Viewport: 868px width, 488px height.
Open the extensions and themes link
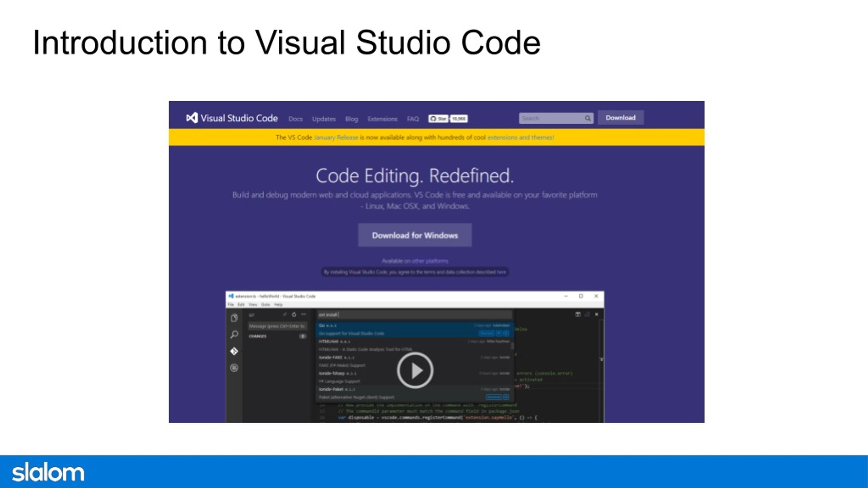pyautogui.click(x=520, y=137)
